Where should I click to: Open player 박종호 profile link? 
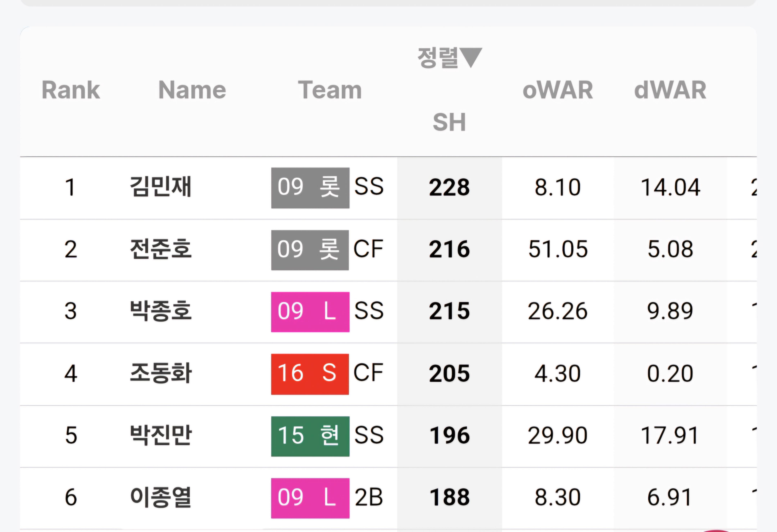(160, 311)
